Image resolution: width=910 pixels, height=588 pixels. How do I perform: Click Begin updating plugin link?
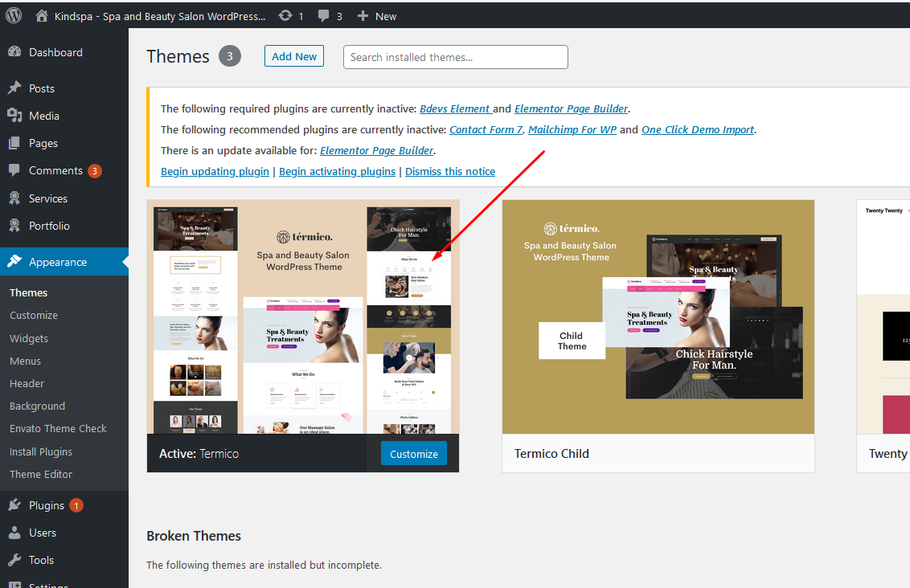pos(215,171)
